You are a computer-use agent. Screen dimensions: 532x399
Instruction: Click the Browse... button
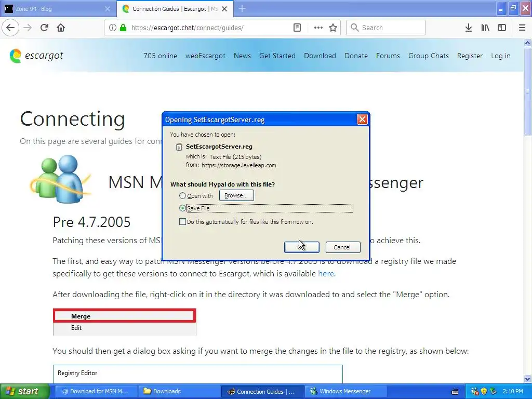[x=236, y=195]
